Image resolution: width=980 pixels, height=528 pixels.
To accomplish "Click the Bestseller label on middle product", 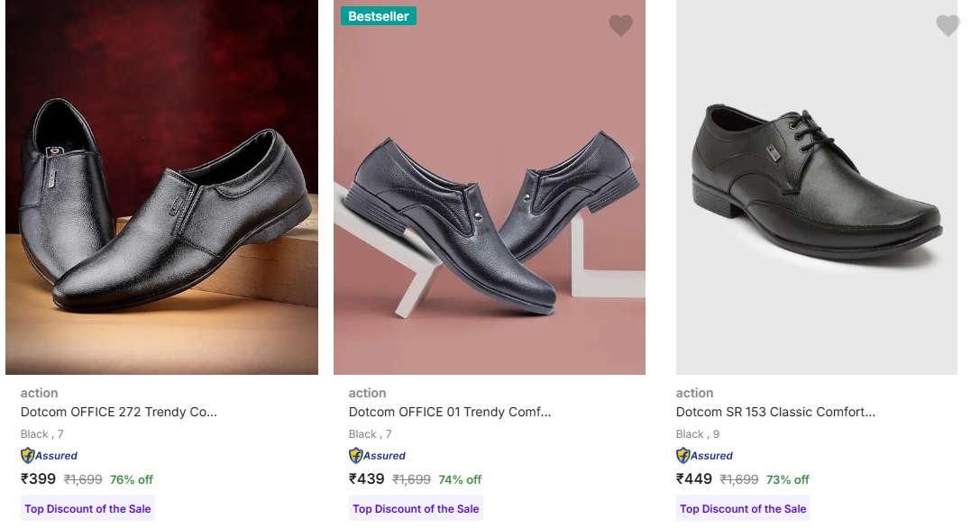I will [x=378, y=16].
